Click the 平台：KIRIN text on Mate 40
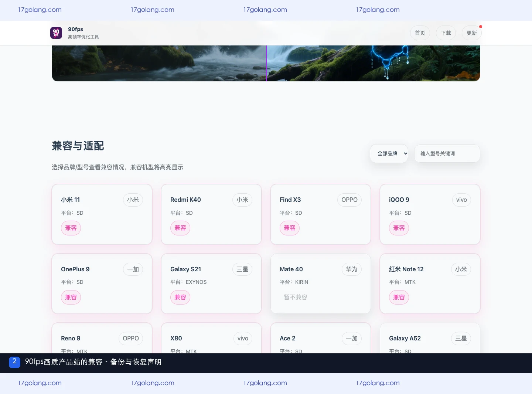Image resolution: width=532 pixels, height=394 pixels. tap(294, 282)
